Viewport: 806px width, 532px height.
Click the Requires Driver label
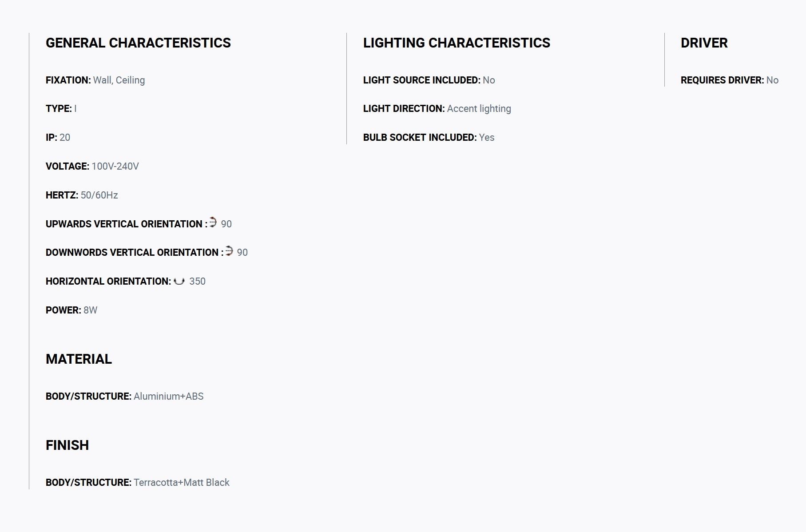point(722,80)
